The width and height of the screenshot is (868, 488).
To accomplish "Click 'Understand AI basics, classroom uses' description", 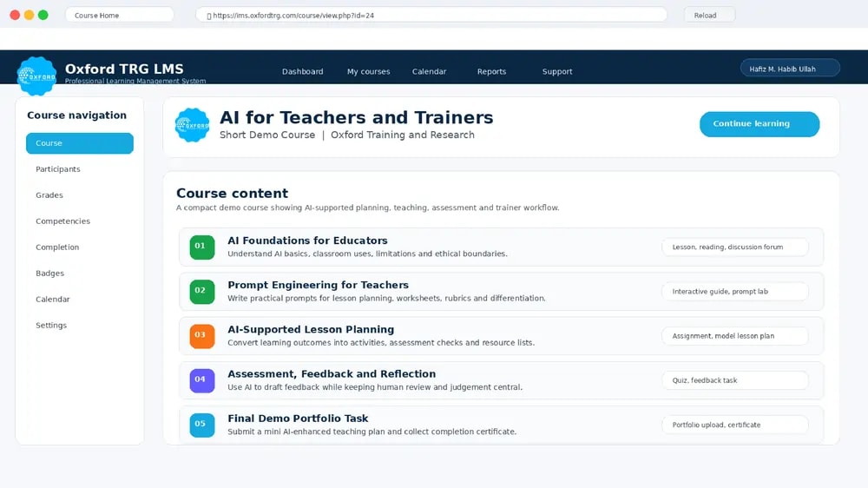I will point(367,254).
